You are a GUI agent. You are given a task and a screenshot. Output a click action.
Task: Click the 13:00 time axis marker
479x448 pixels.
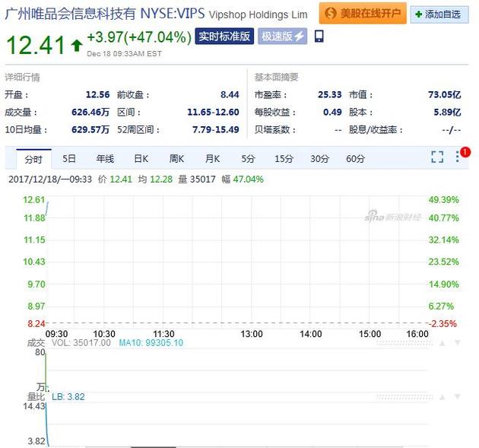pyautogui.click(x=252, y=334)
